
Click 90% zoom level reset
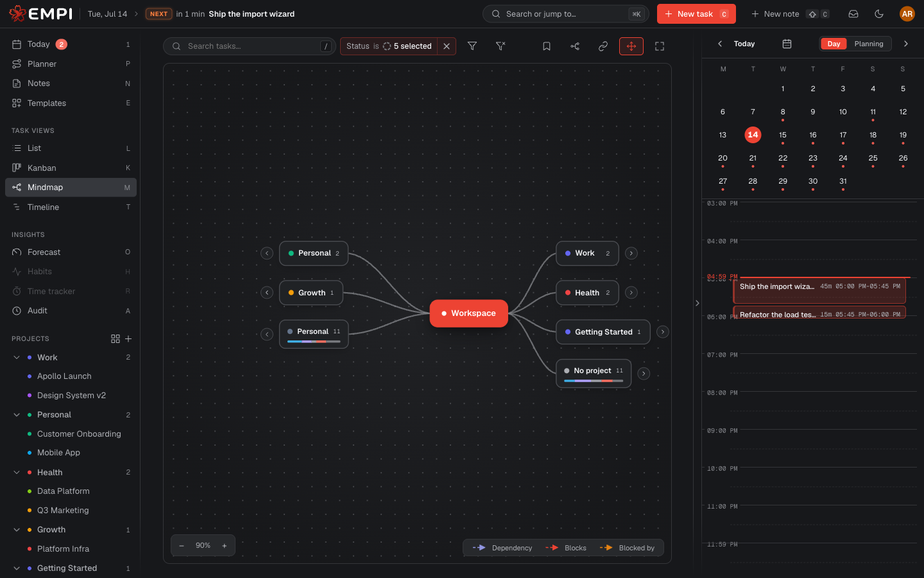tap(203, 545)
